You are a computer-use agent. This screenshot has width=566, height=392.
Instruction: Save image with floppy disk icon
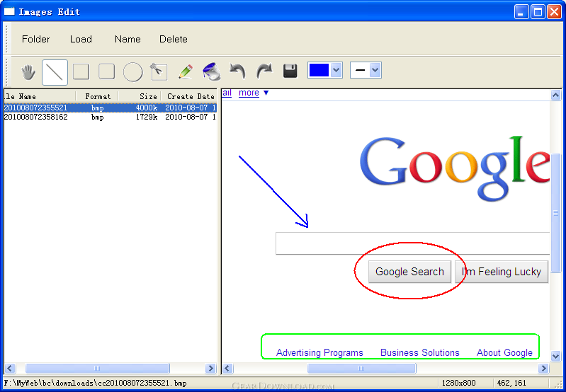click(290, 71)
